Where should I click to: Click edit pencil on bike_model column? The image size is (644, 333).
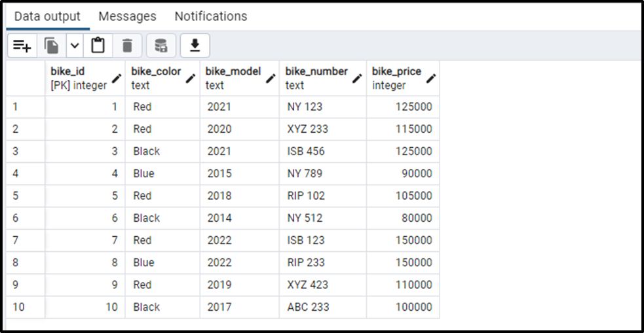(271, 79)
